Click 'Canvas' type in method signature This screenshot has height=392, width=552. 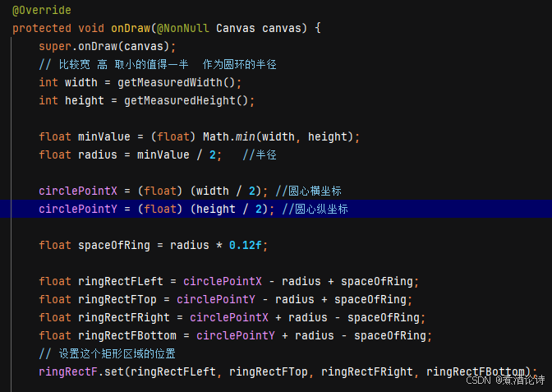236,28
